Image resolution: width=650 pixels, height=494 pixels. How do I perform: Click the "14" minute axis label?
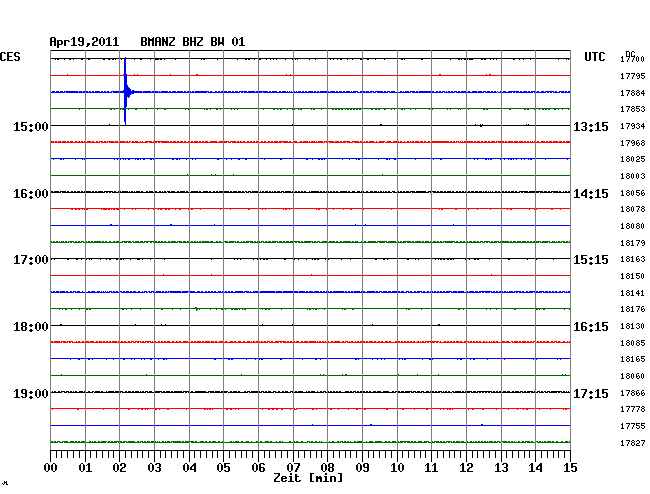(x=535, y=468)
